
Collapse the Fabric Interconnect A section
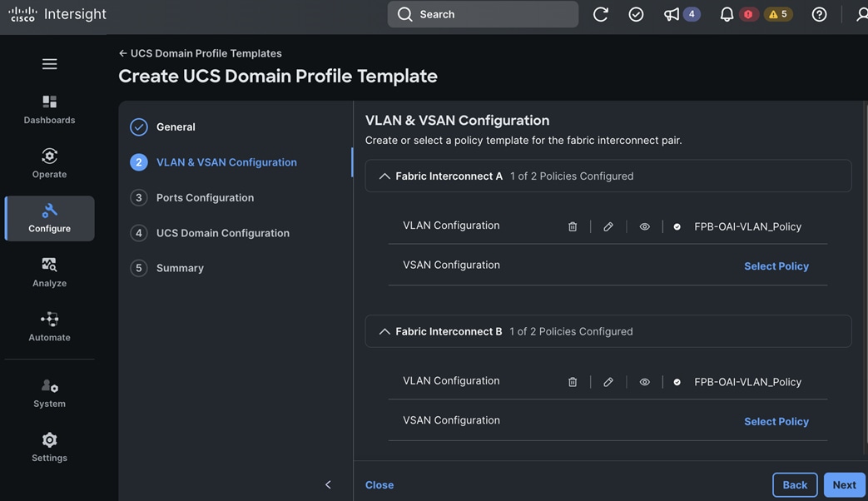click(x=384, y=176)
